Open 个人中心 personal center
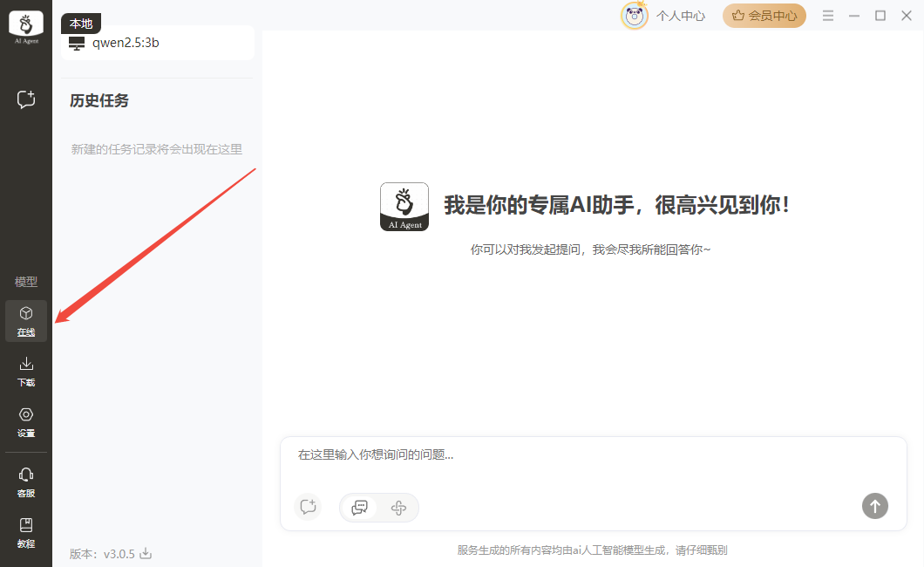The image size is (924, 567). click(x=680, y=16)
